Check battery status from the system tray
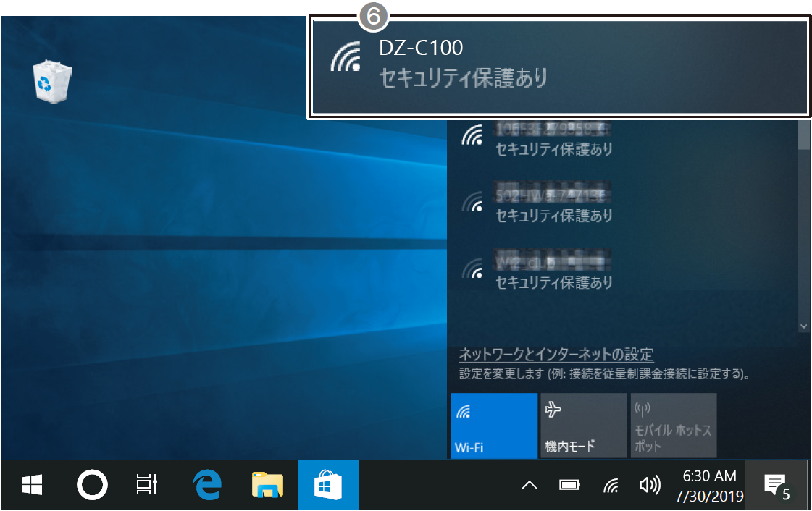Screen dimensions: 812x511 [x=569, y=486]
